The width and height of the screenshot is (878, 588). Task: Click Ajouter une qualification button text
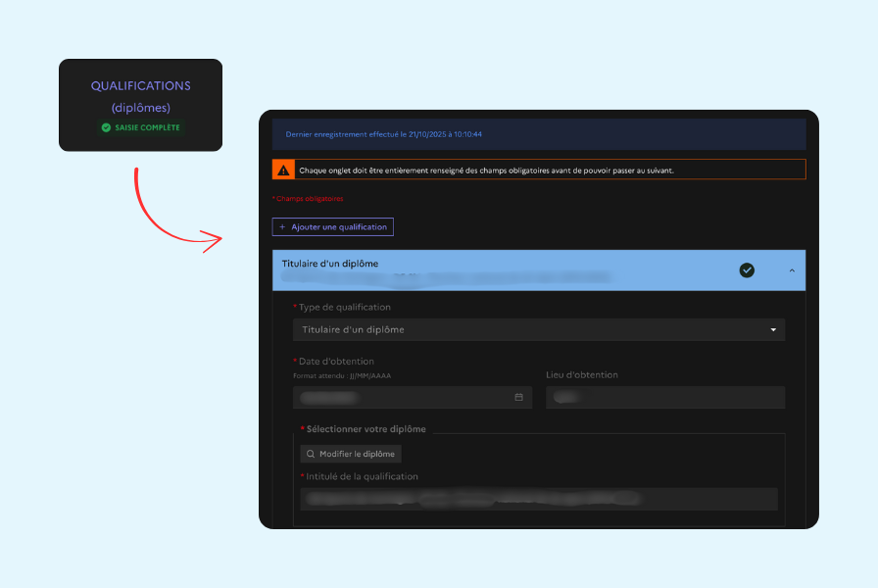pos(339,227)
